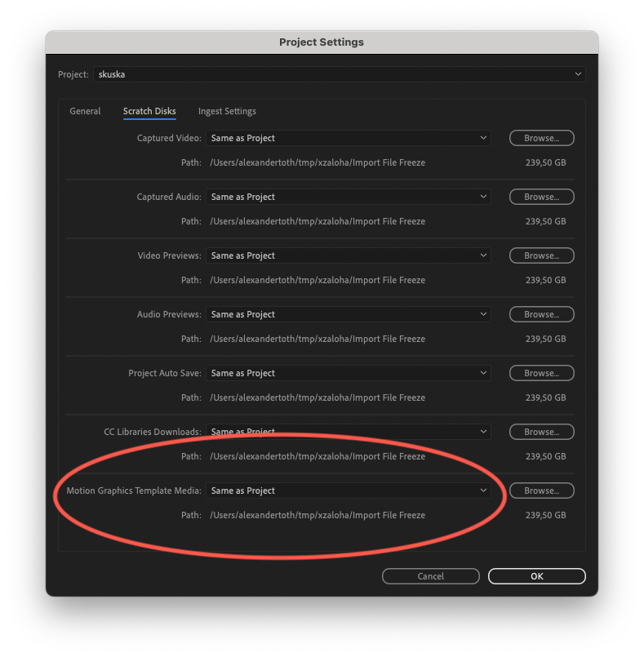Browse for Motion Graphics Template Media
The height and width of the screenshot is (657, 644).
click(541, 491)
